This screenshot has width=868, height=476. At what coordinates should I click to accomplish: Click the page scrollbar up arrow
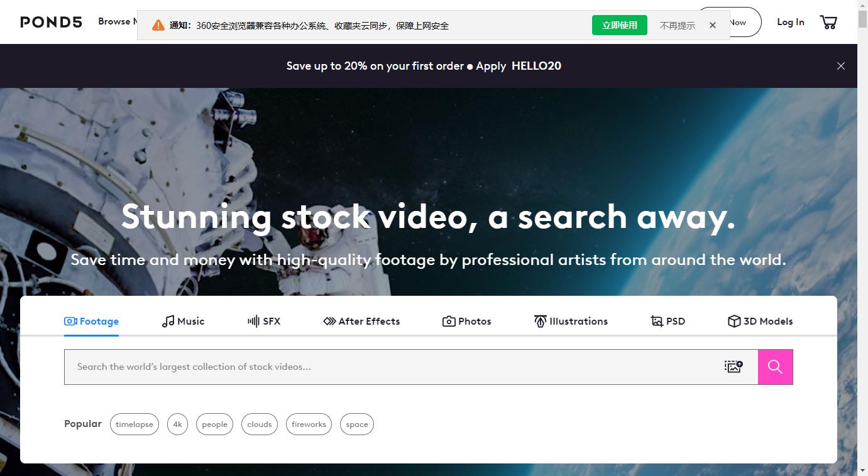point(862,5)
